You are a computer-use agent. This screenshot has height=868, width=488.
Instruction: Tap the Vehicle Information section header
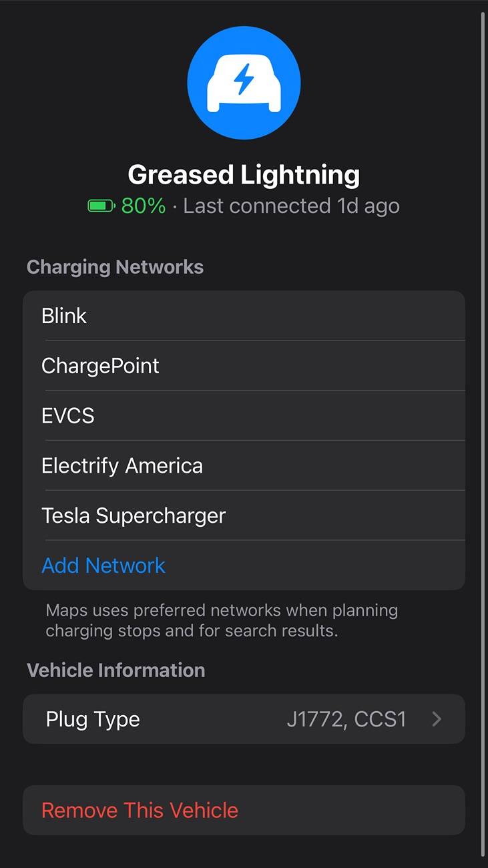pos(115,670)
